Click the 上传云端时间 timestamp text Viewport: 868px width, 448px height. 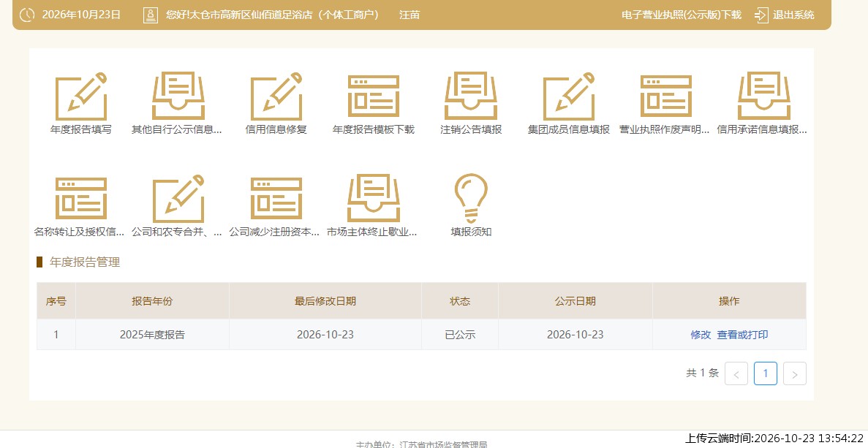point(774,438)
